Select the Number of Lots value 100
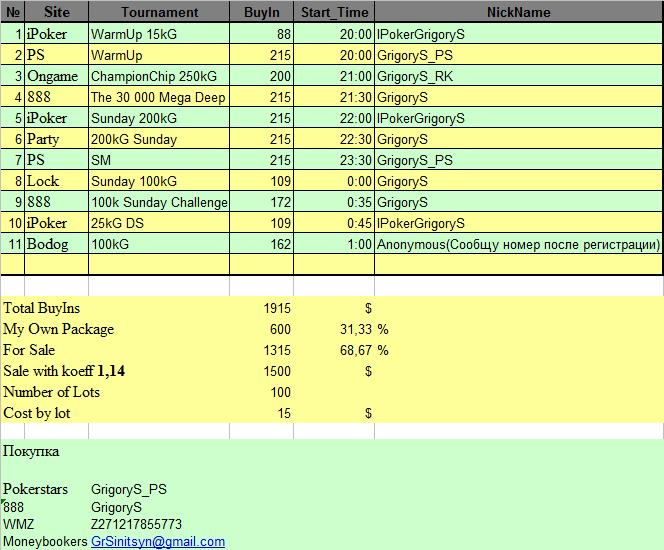Viewport: 664px width, 550px height. point(280,392)
